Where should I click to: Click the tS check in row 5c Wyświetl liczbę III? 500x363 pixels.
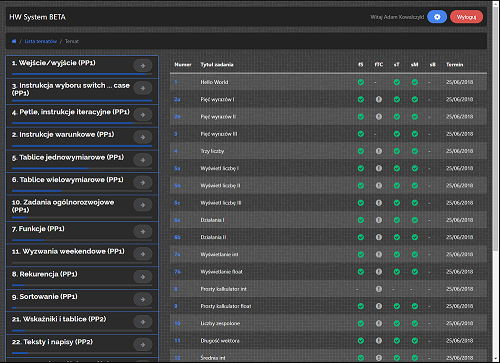(x=361, y=203)
